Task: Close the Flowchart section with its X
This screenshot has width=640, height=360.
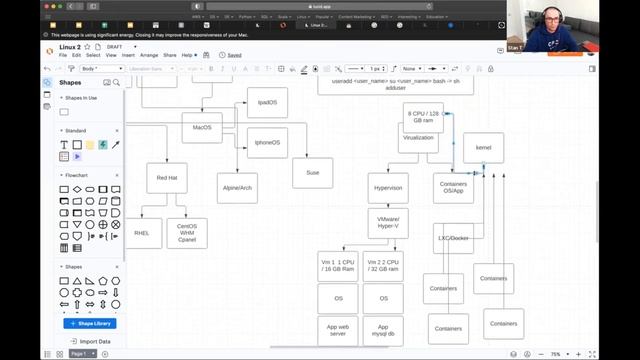Action: 117,175
